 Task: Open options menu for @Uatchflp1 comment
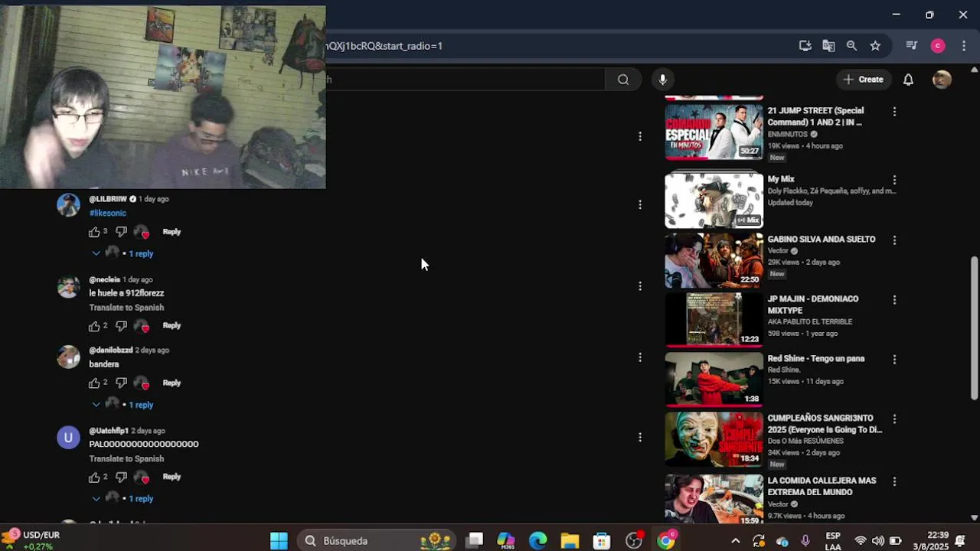[640, 437]
